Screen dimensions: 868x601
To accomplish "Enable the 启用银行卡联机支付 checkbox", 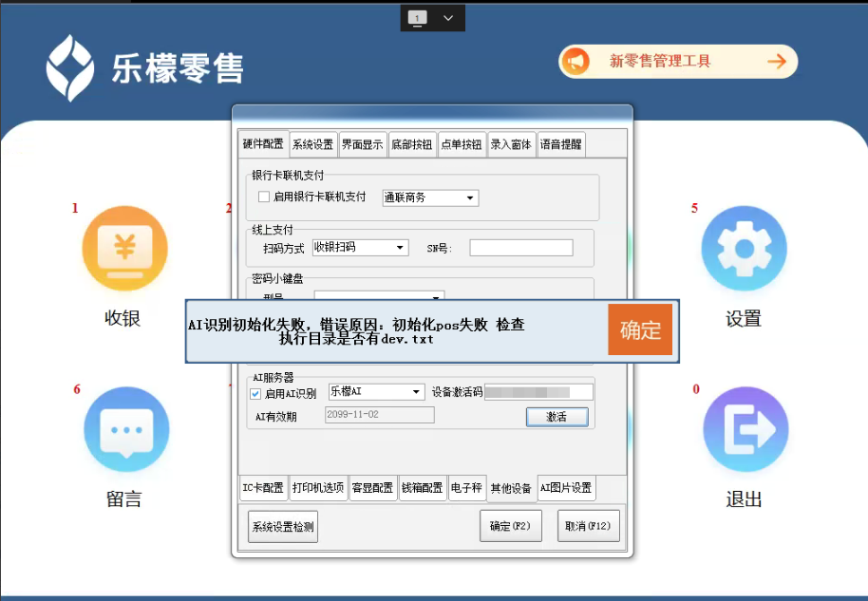I will (264, 197).
